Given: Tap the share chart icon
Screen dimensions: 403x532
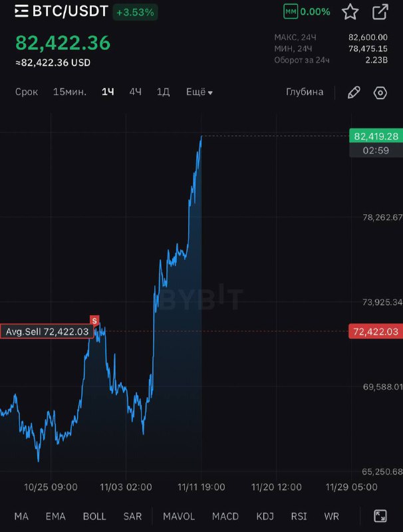Looking at the screenshot, I should click(x=380, y=11).
